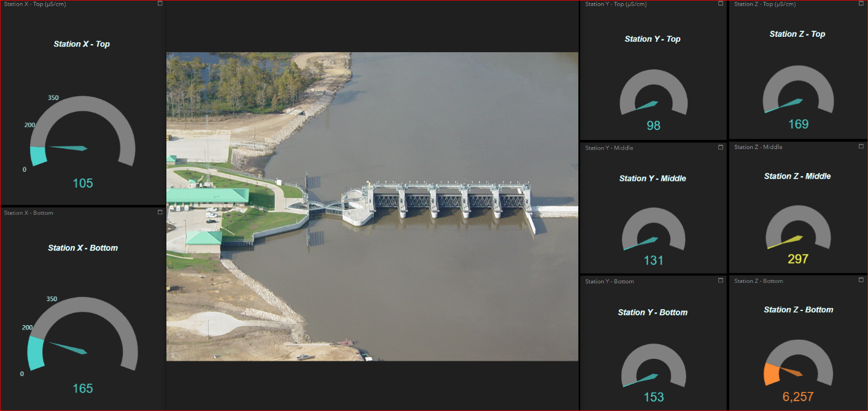Maximize the Station Z - Middle panel
The image size is (868, 411).
point(862,147)
